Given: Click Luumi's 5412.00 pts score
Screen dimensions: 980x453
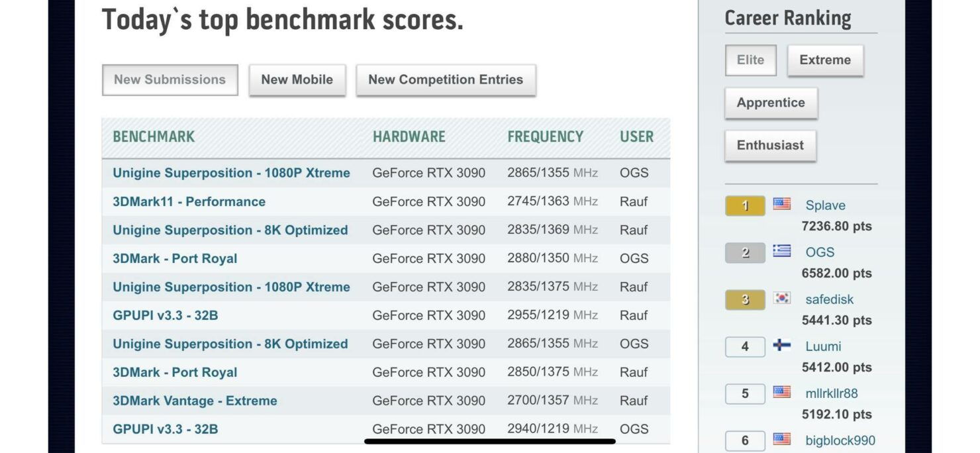Looking at the screenshot, I should [837, 368].
